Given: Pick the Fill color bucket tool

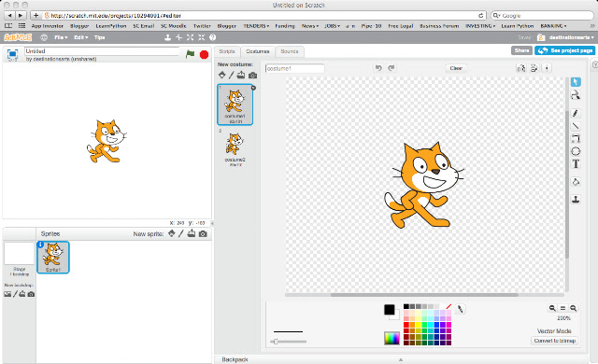Looking at the screenshot, I should (576, 182).
